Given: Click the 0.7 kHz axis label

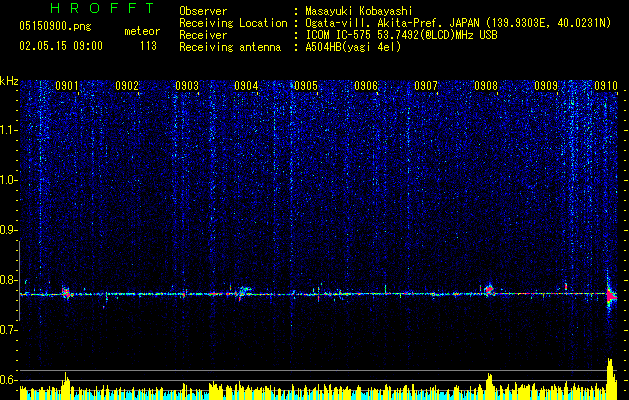Looking at the screenshot, I should [8, 330].
